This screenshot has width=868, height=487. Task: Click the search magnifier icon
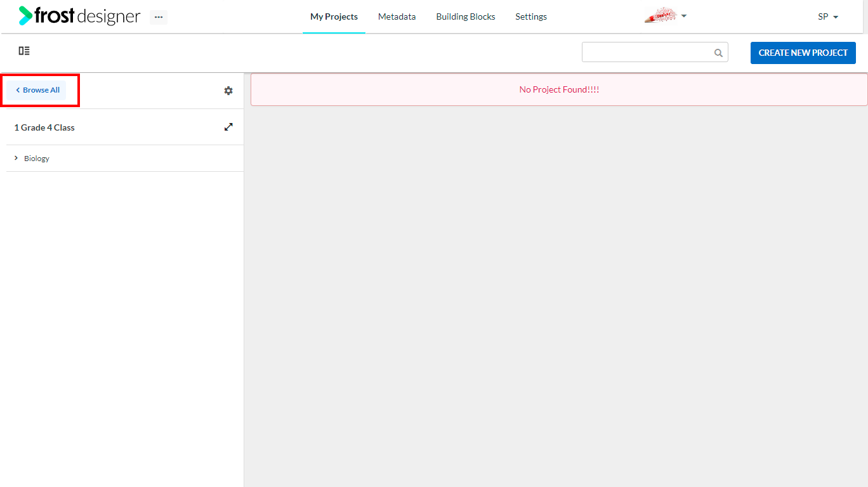click(x=718, y=53)
